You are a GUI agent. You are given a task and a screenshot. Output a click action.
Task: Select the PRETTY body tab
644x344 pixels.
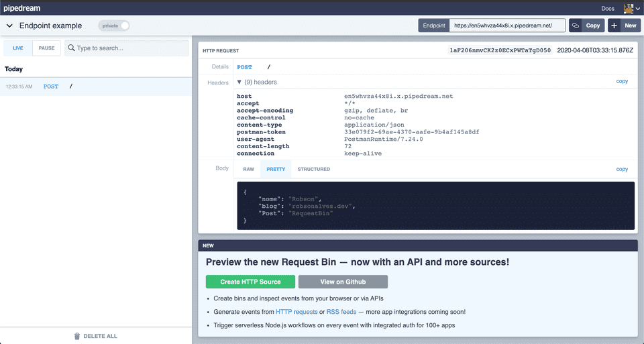pyautogui.click(x=276, y=169)
